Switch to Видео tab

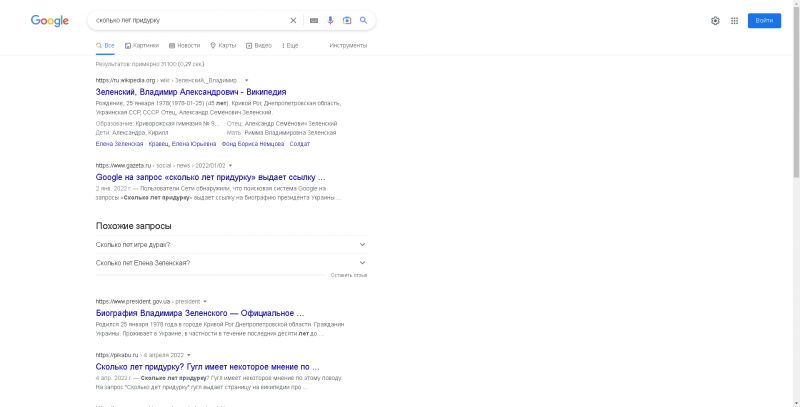pos(259,45)
